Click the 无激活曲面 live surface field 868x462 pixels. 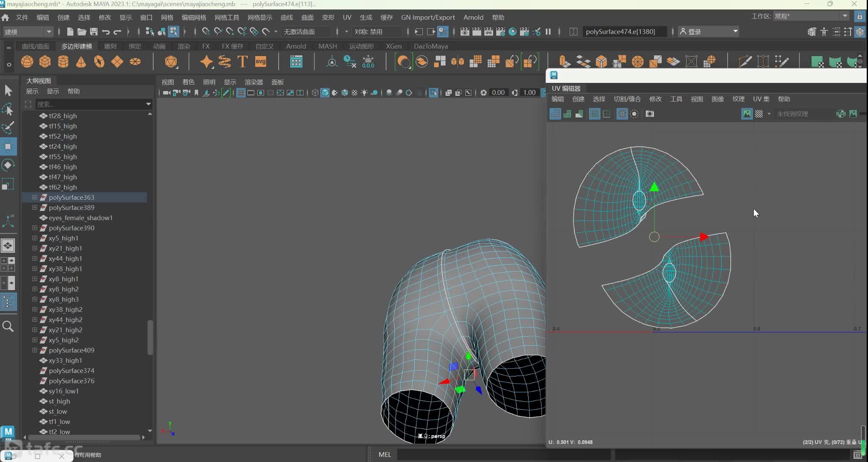coord(306,32)
